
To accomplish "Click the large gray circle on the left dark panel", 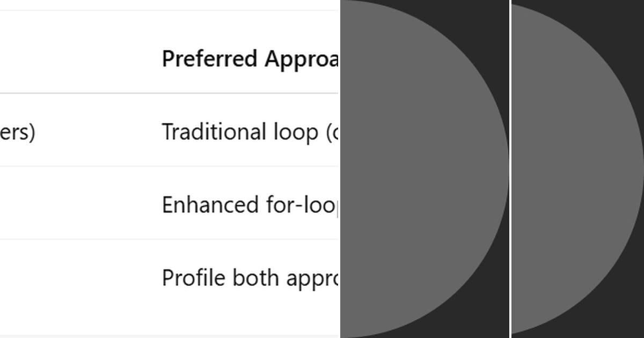I will pos(424,169).
